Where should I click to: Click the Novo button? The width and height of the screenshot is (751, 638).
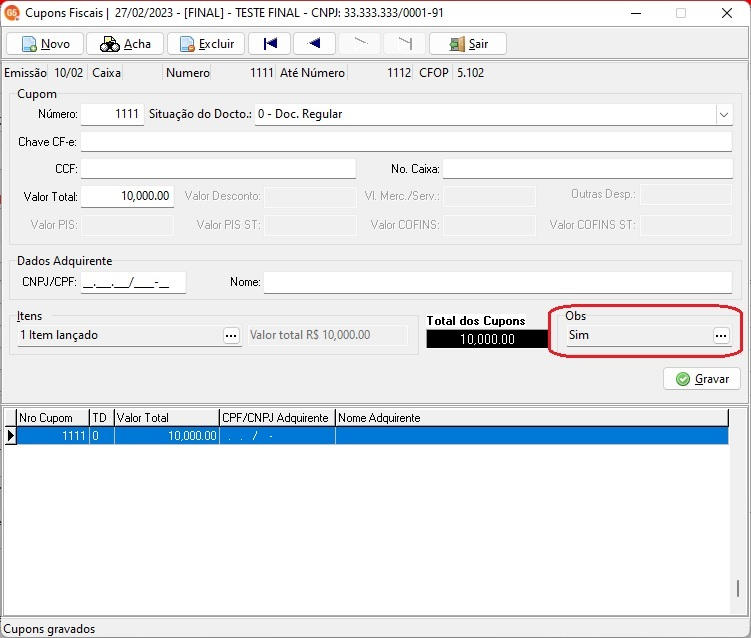45,44
